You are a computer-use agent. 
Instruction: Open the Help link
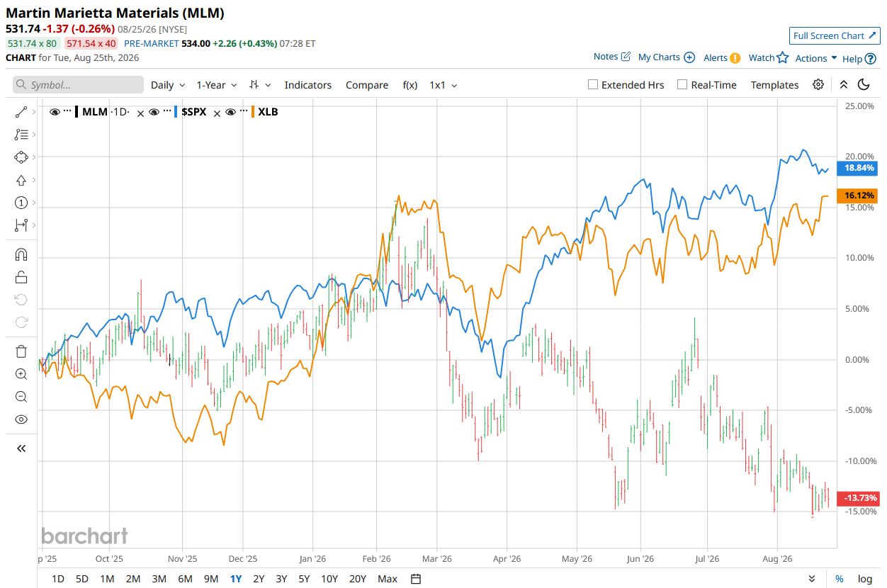[x=859, y=59]
